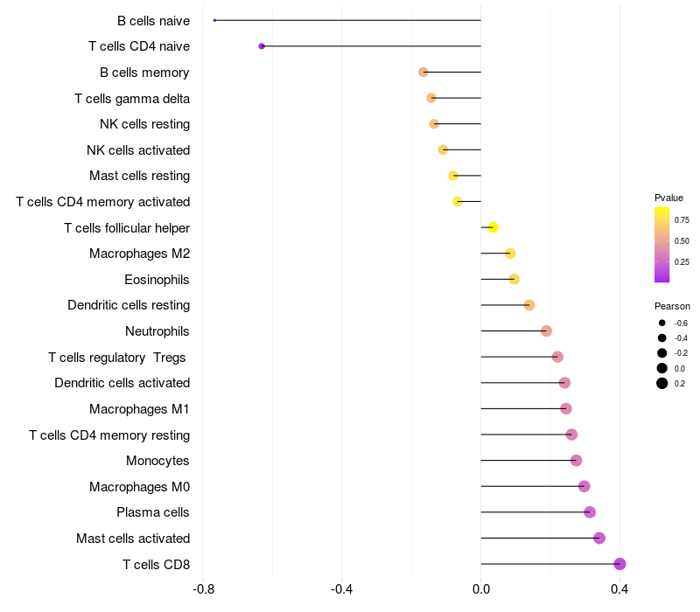Viewport: 700px width, 612px height.
Task: Click the Neutrophils data point
Action: click(546, 331)
